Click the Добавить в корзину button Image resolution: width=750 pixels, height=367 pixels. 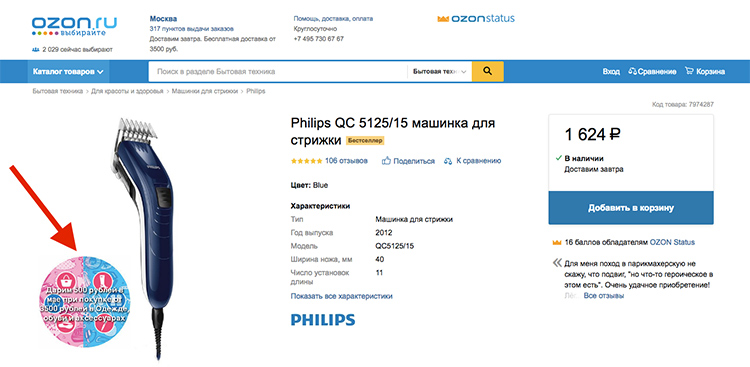click(631, 208)
